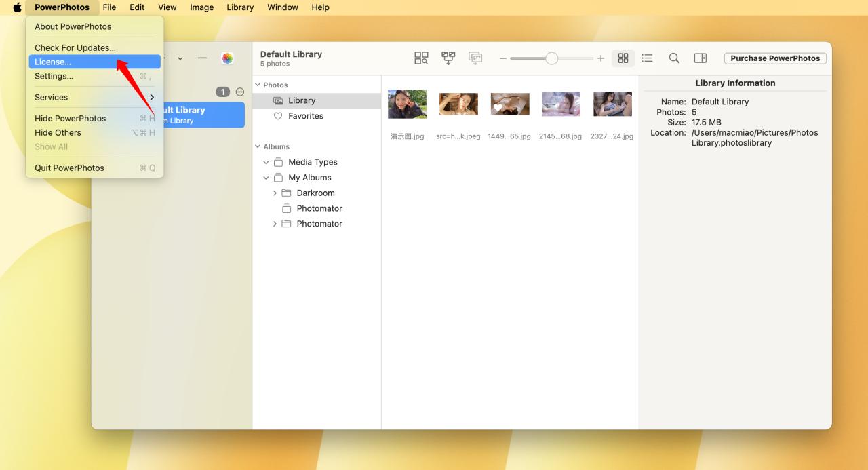868x470 pixels.
Task: Select About PowerPhotos
Action: [94, 26]
